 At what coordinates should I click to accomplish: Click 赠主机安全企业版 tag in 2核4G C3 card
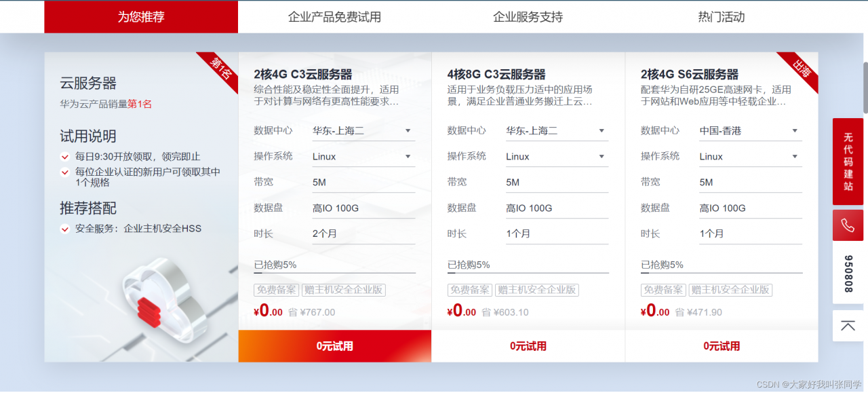point(344,290)
